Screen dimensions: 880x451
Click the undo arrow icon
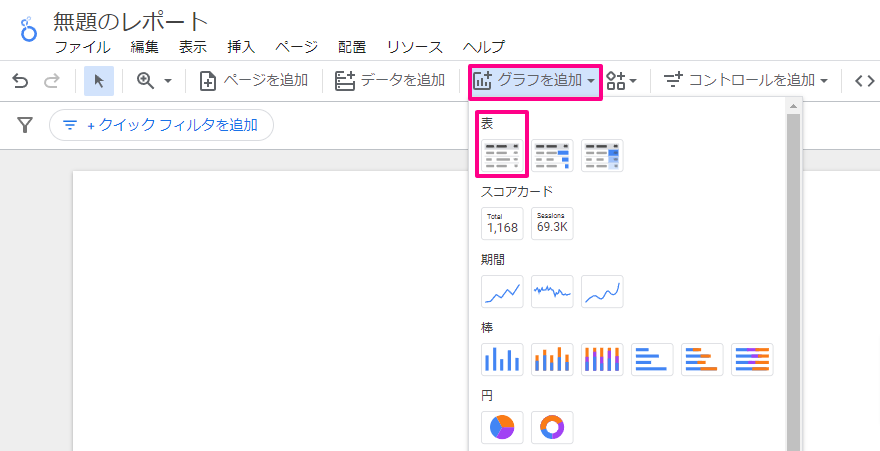click(20, 81)
